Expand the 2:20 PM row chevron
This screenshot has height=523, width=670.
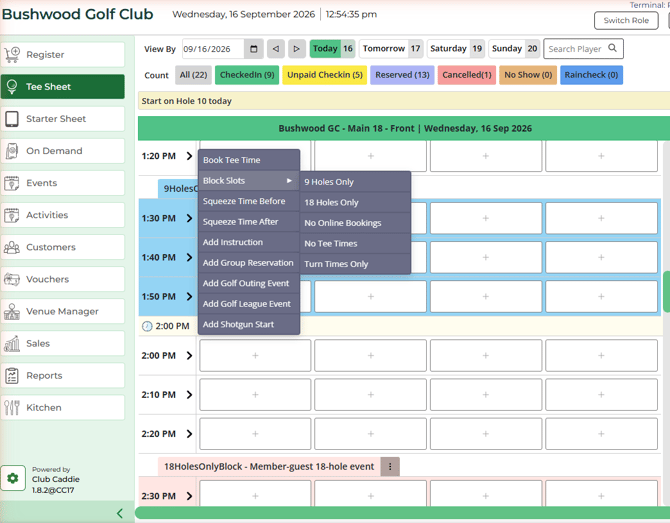coord(189,434)
